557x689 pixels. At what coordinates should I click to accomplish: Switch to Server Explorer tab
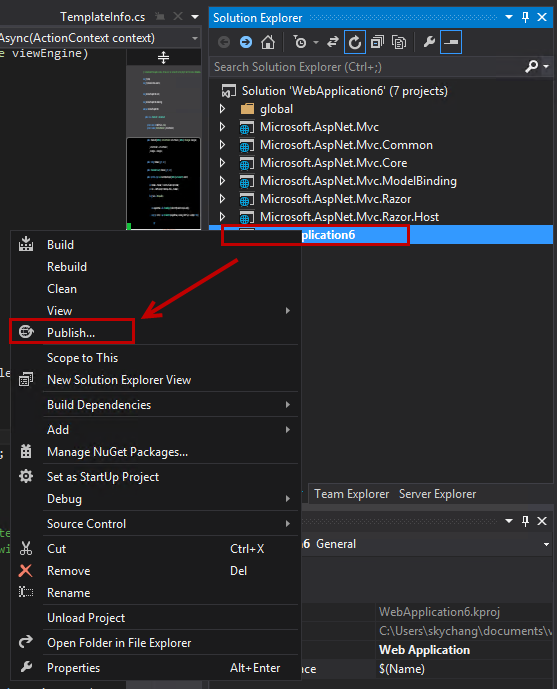click(x=437, y=494)
